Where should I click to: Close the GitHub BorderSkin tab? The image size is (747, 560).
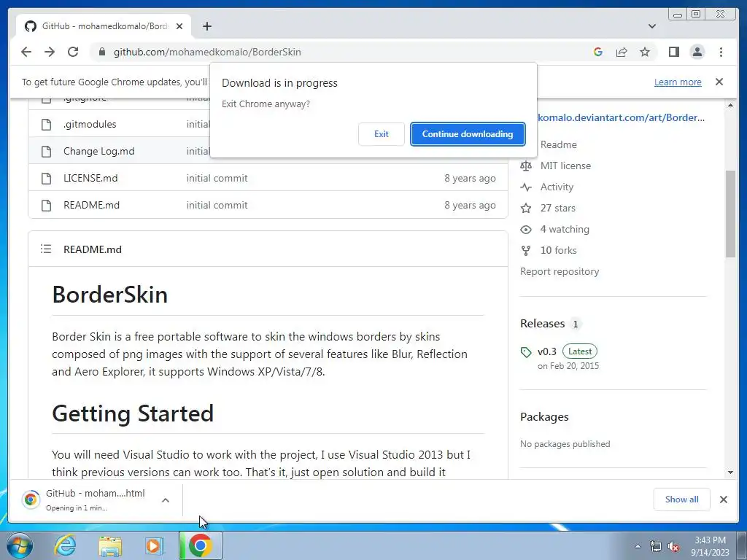179,26
